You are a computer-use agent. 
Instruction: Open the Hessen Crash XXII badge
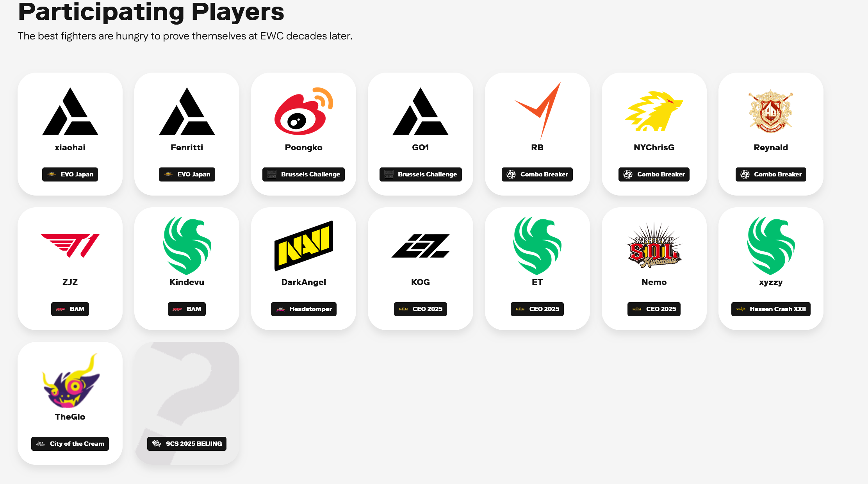coord(771,309)
